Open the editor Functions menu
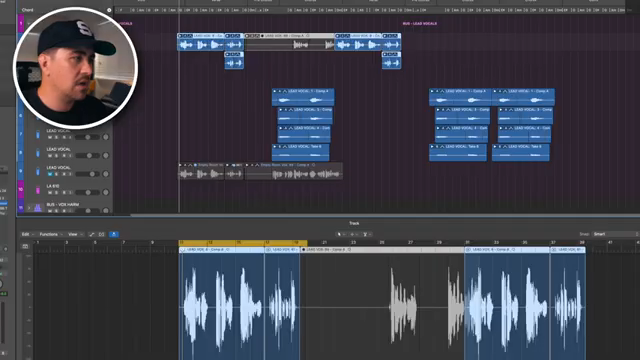 pos(50,234)
